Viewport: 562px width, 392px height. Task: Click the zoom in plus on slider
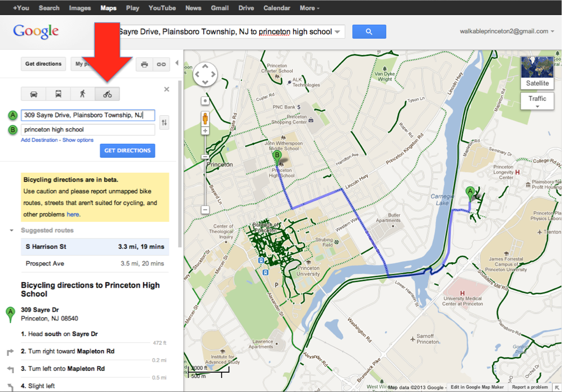205,131
